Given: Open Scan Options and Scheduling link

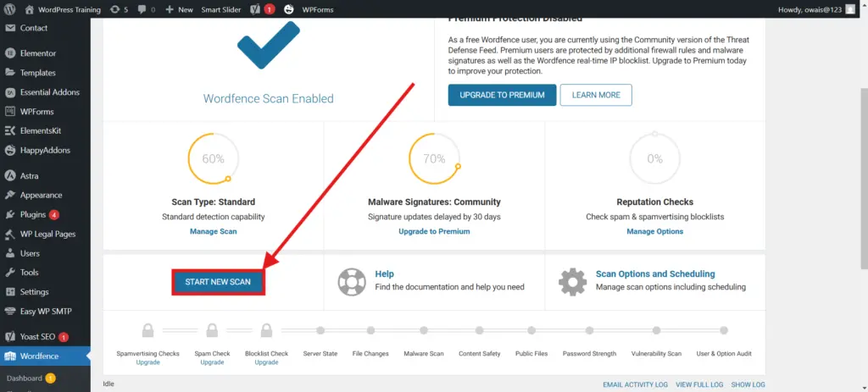Looking at the screenshot, I should (655, 274).
